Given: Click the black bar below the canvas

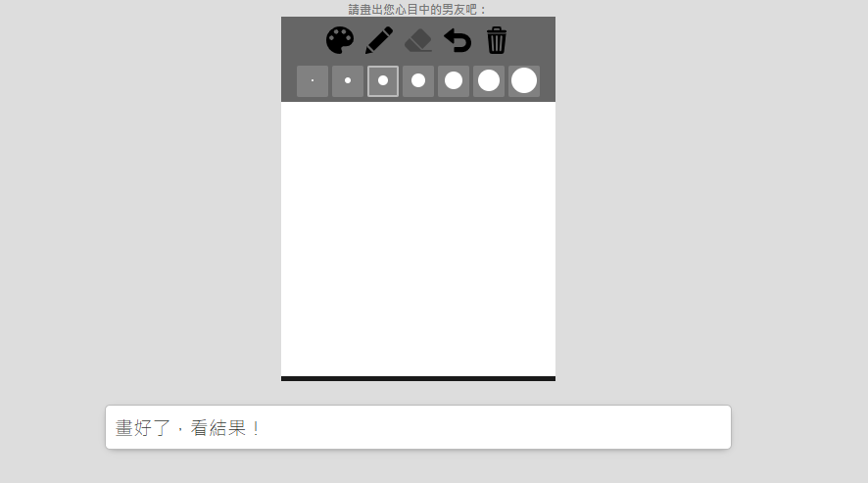Looking at the screenshot, I should 418,379.
